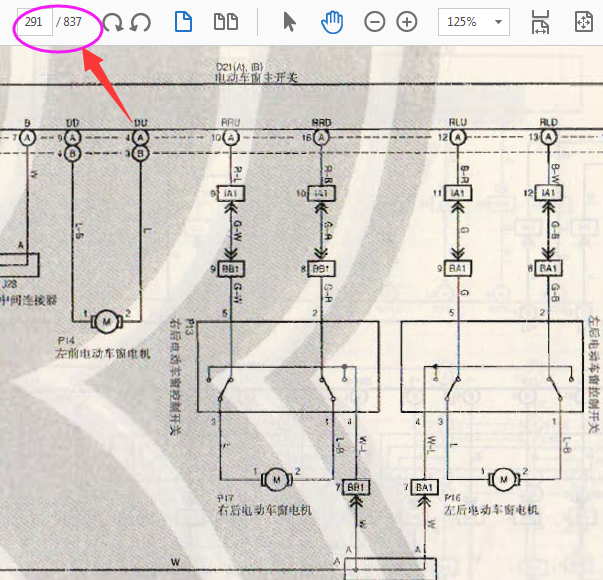The image size is (603, 580).
Task: Click the fit width scrolling icon
Action: [540, 22]
